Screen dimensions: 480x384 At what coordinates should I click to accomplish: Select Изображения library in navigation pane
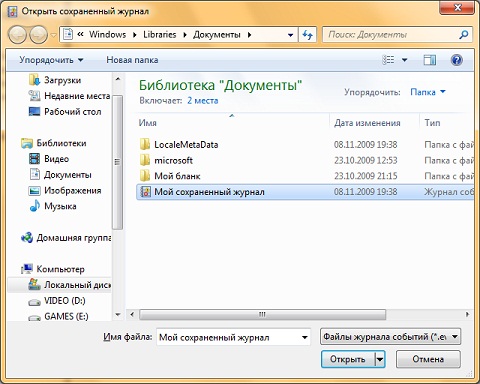coord(73,191)
